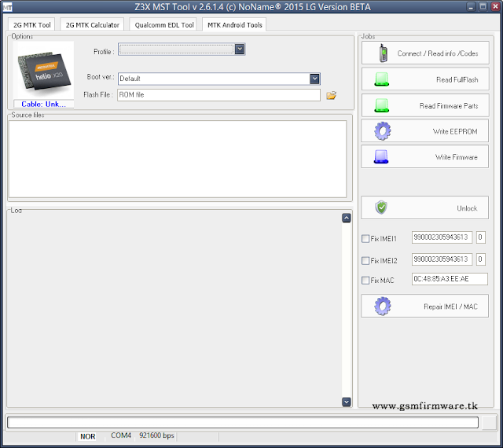
Task: Click the IMEI2 number input field
Action: 442,259
